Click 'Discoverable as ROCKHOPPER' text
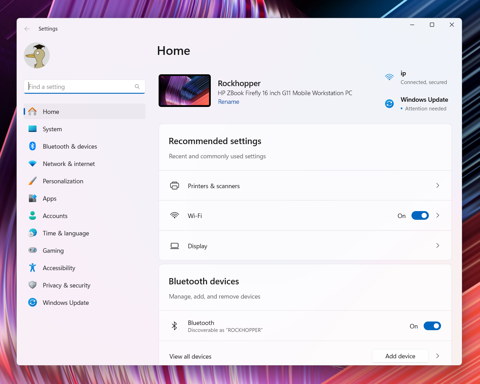The height and width of the screenshot is (384, 480). coord(225,330)
